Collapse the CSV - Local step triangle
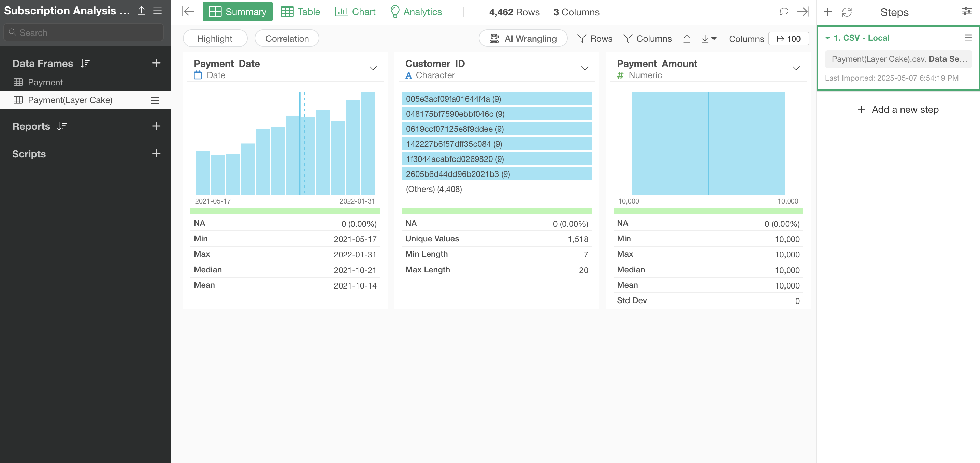The image size is (980, 463). [827, 38]
